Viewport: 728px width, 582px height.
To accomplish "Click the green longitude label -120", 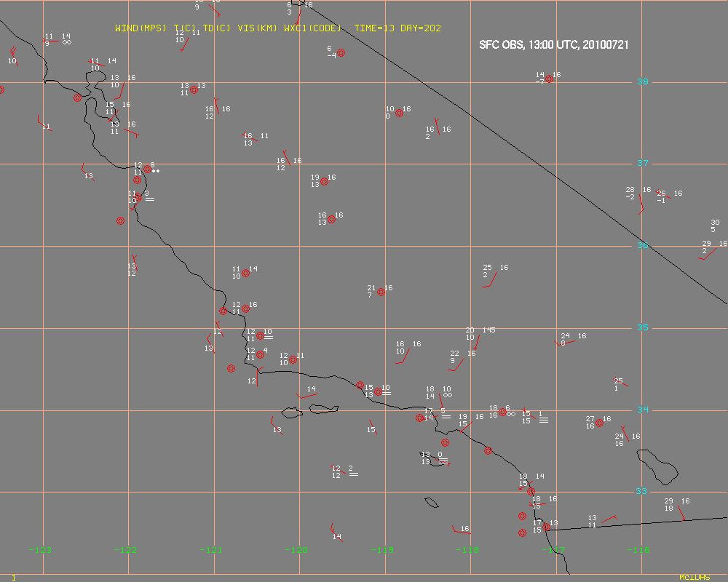I will [296, 551].
